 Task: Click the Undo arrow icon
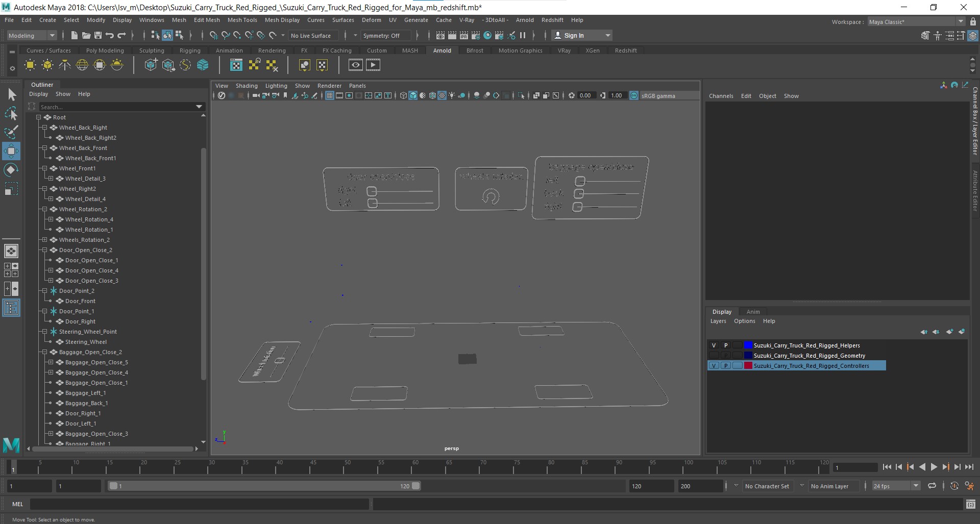click(109, 35)
